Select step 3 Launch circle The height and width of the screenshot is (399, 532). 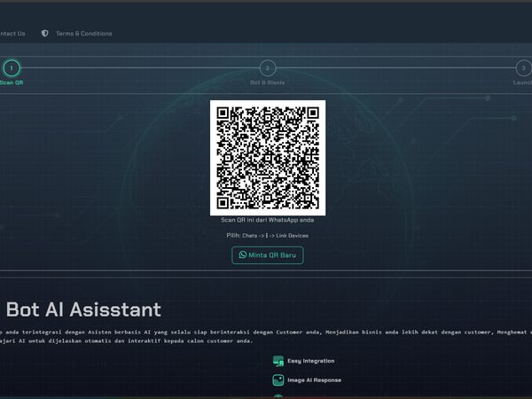(x=523, y=68)
